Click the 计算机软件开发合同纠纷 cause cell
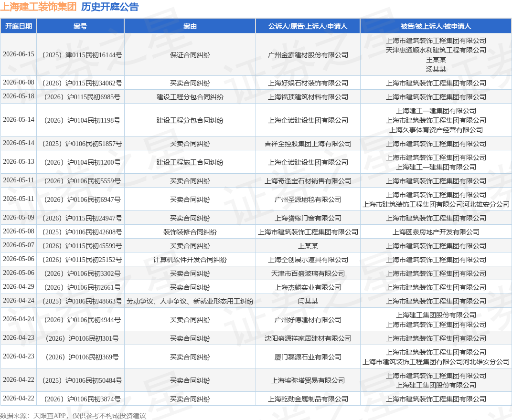The width and height of the screenshot is (512, 420). [x=190, y=260]
